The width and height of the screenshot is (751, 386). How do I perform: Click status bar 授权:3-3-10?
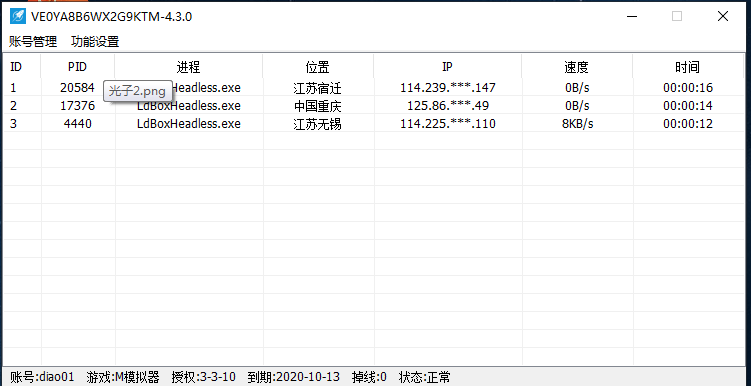(x=204, y=377)
